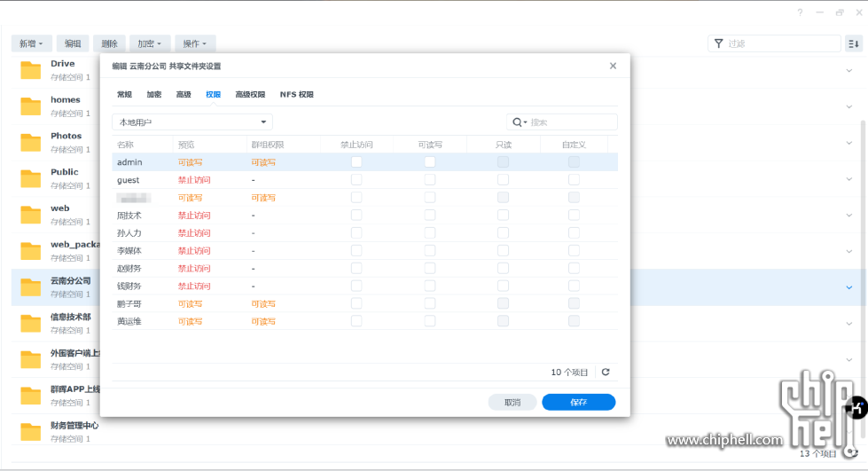This screenshot has height=471, width=868.
Task: Expand the Public folder details chevron
Action: pyautogui.click(x=849, y=178)
